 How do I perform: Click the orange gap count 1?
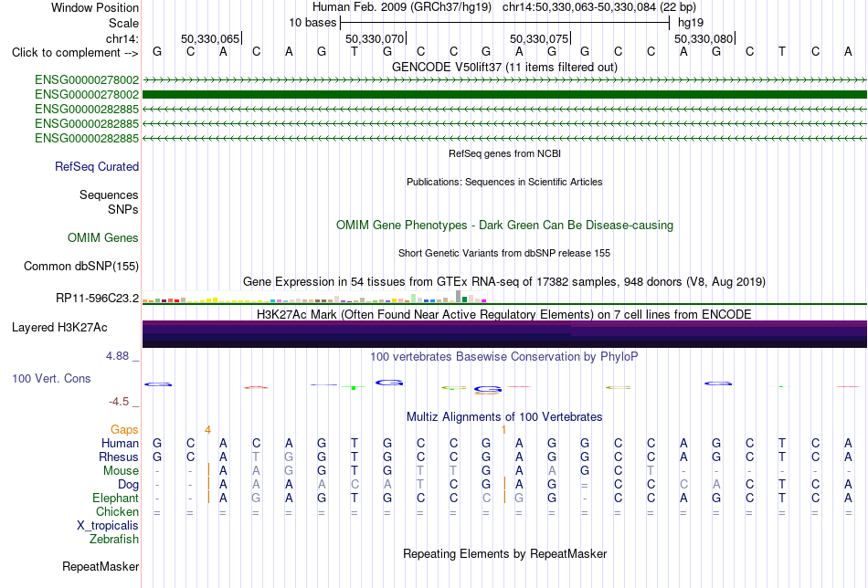(503, 430)
